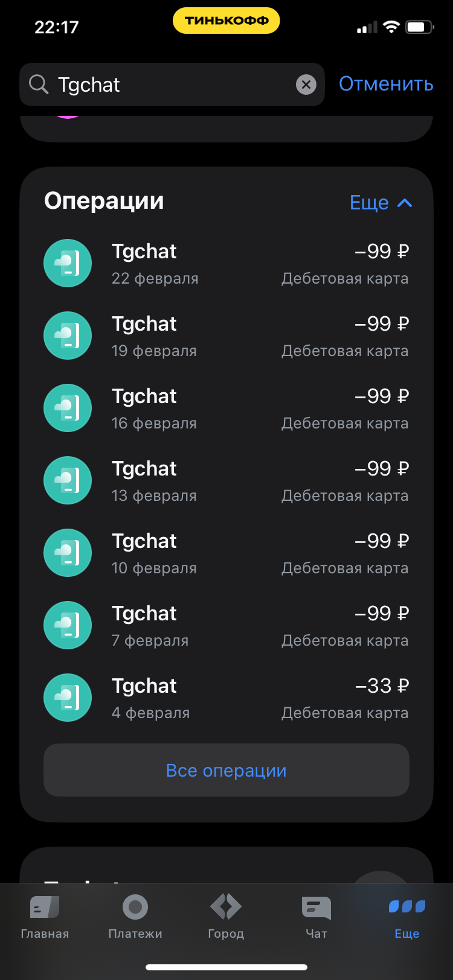The image size is (453, 980).
Task: Collapse Операции with the Еще chevron
Action: point(405,203)
